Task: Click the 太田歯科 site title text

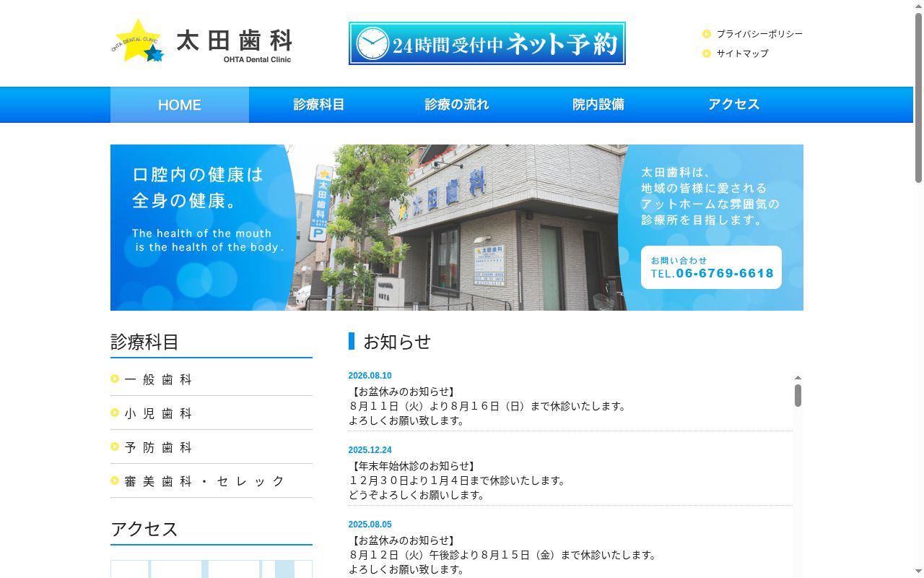Action: (x=234, y=40)
